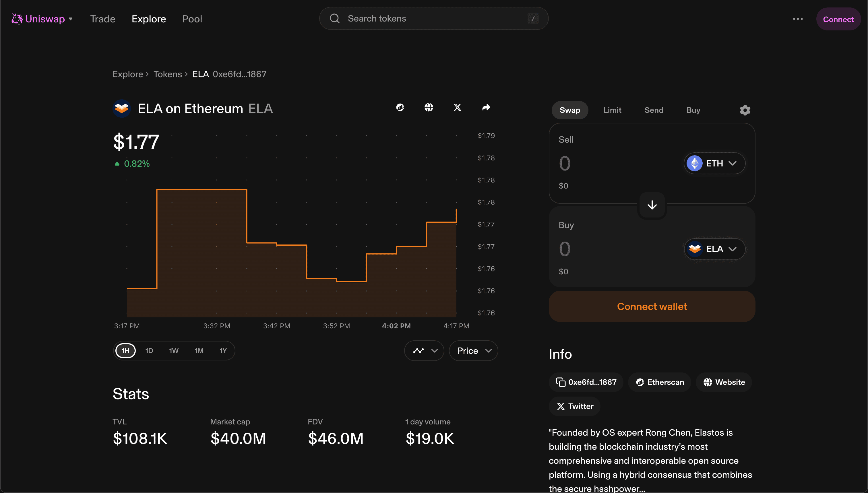Open the ETH token selector dropdown

714,163
